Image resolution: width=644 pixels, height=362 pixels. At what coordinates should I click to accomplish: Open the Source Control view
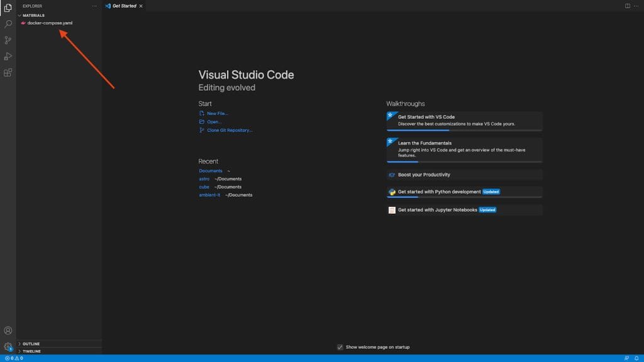tap(8, 40)
